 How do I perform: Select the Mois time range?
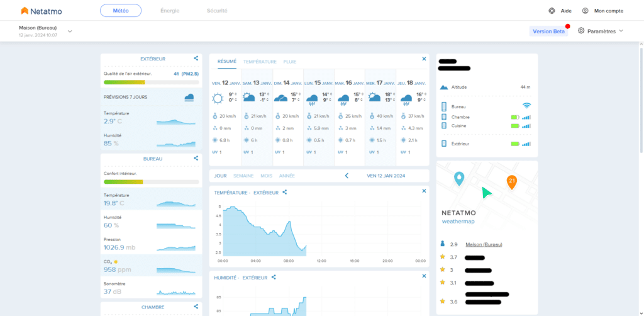tap(266, 176)
